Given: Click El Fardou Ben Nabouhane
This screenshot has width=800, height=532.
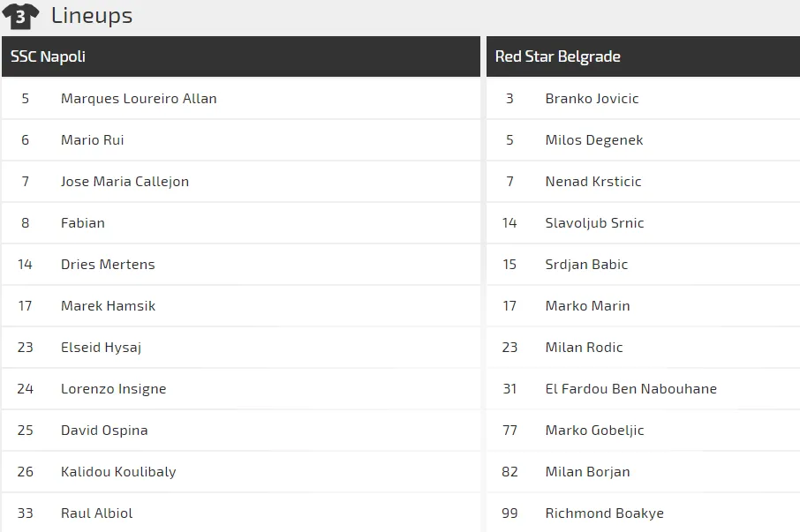Looking at the screenshot, I should tap(630, 389).
